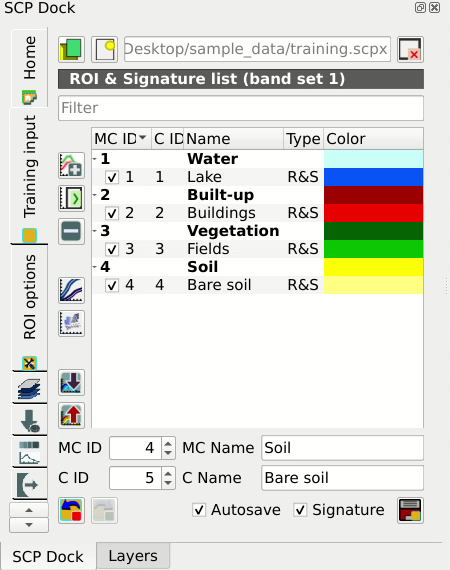Export highlighted signatures icon
Viewport: 450px width, 570px height.
point(71,415)
